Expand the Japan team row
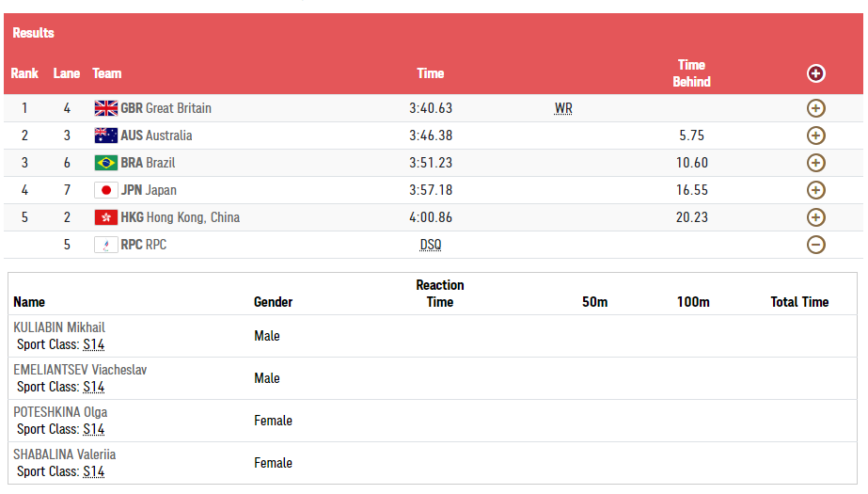Image resolution: width=868 pixels, height=494 pixels. [815, 190]
